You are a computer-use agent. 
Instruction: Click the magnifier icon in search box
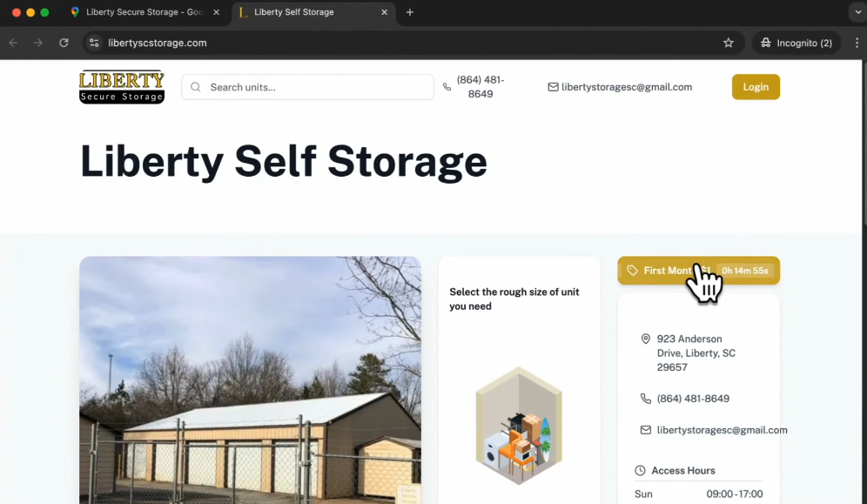pos(195,87)
